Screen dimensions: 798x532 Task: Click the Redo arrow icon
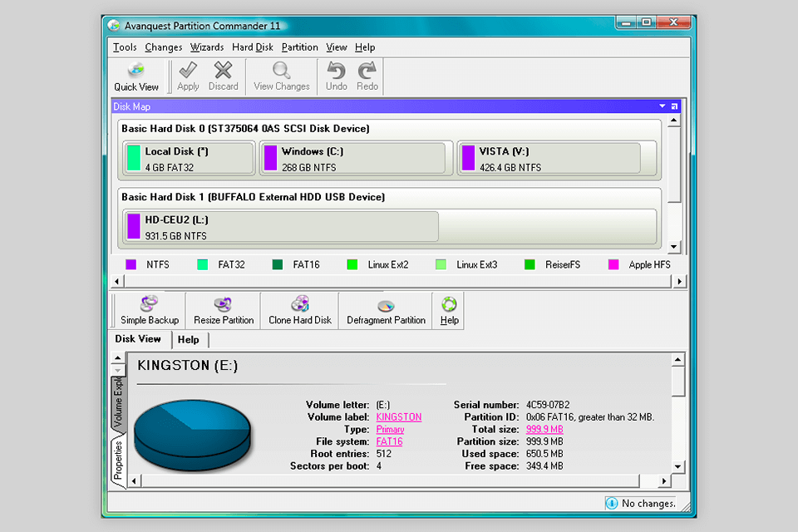(367, 71)
